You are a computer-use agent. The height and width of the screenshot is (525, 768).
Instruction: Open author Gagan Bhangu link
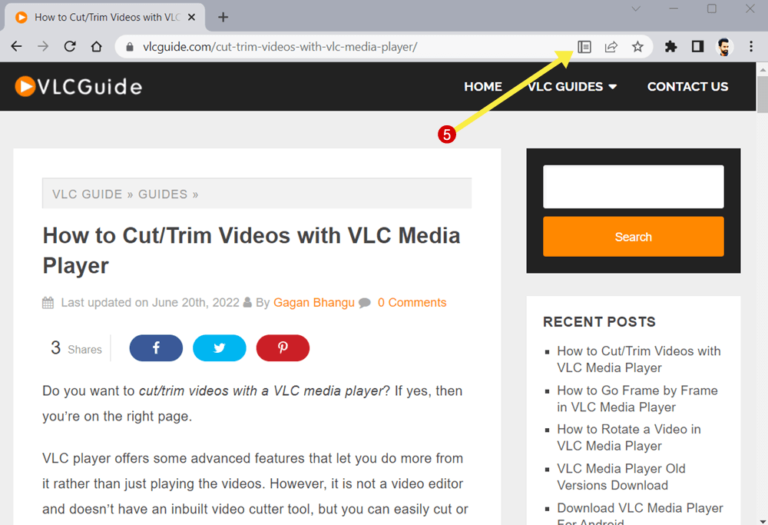click(x=313, y=303)
